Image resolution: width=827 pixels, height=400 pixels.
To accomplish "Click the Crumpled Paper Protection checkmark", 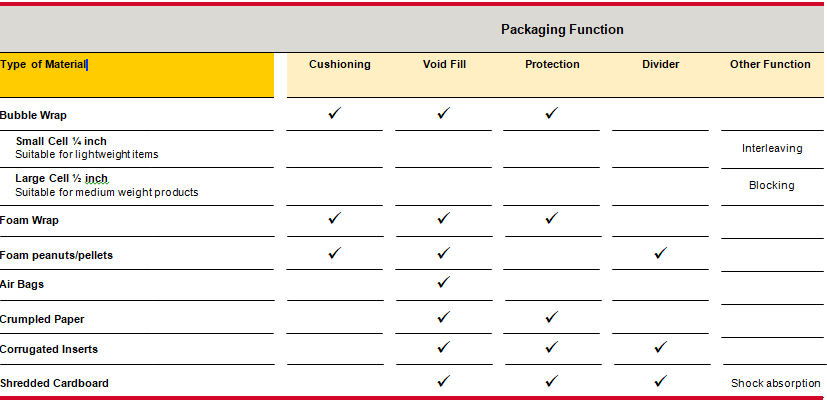I will 552,317.
